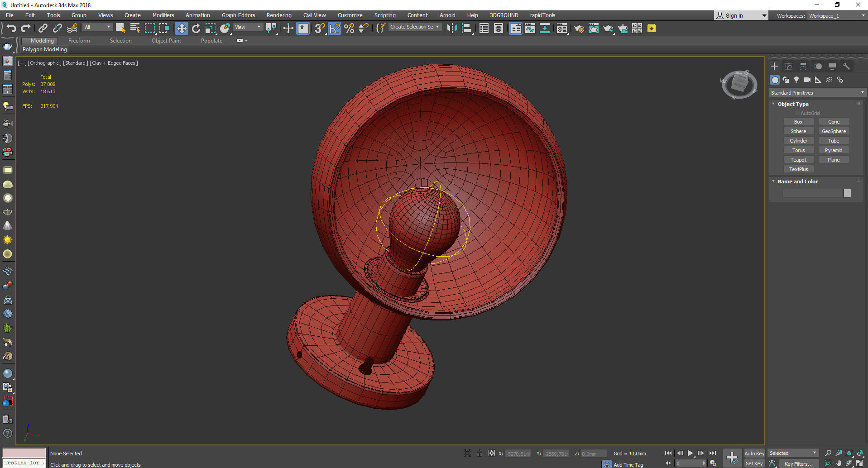Click the Pan View hand icon
The width and height of the screenshot is (868, 468).
[x=839, y=463]
